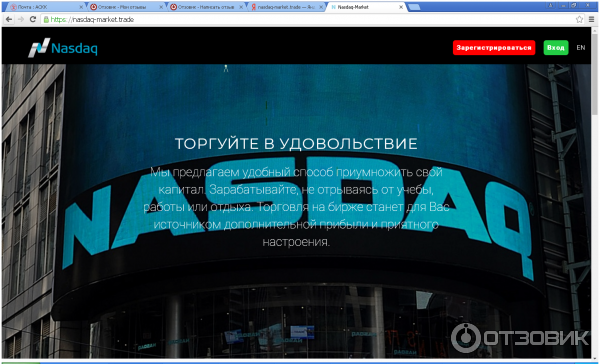This screenshot has height=364, width=600.
Task: Close the Почта tab
Action: pos(81,7)
